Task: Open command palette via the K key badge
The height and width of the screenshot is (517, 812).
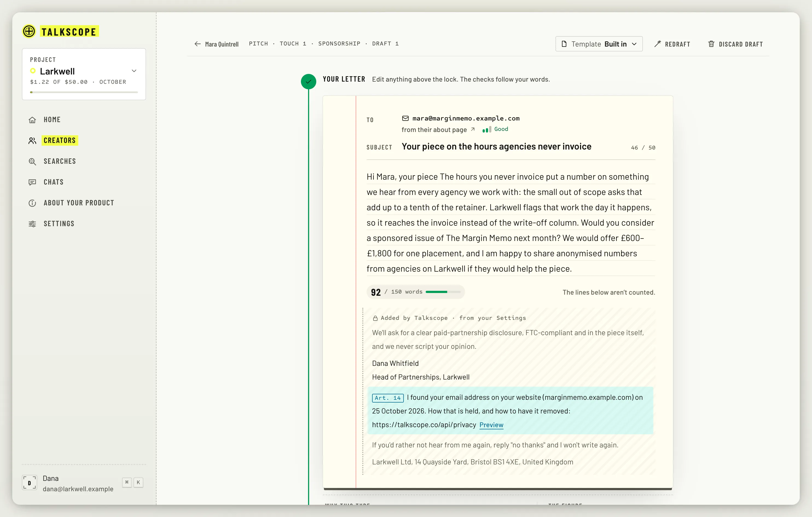Action: [138, 482]
